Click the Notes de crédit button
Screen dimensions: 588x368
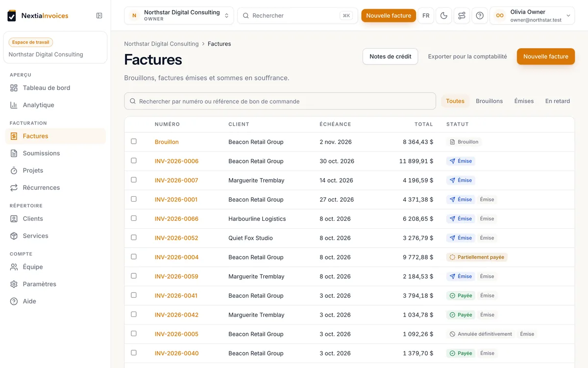[x=391, y=56]
